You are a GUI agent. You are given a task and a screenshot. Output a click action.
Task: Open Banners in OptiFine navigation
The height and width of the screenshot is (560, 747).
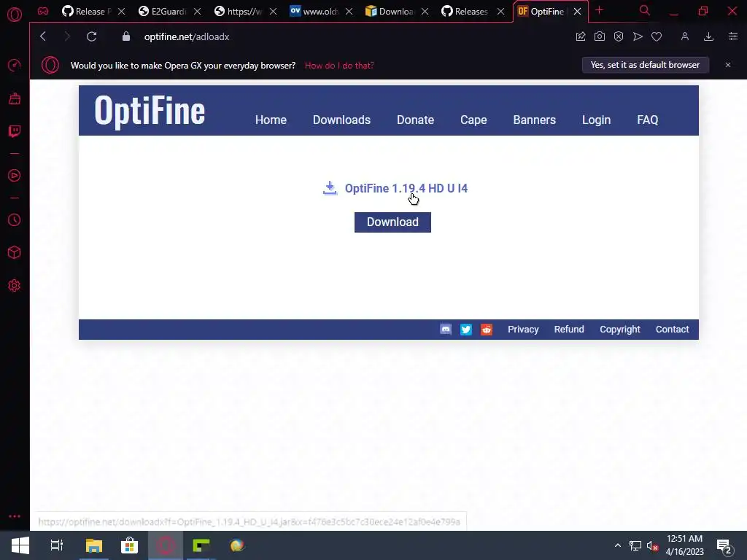tap(535, 120)
